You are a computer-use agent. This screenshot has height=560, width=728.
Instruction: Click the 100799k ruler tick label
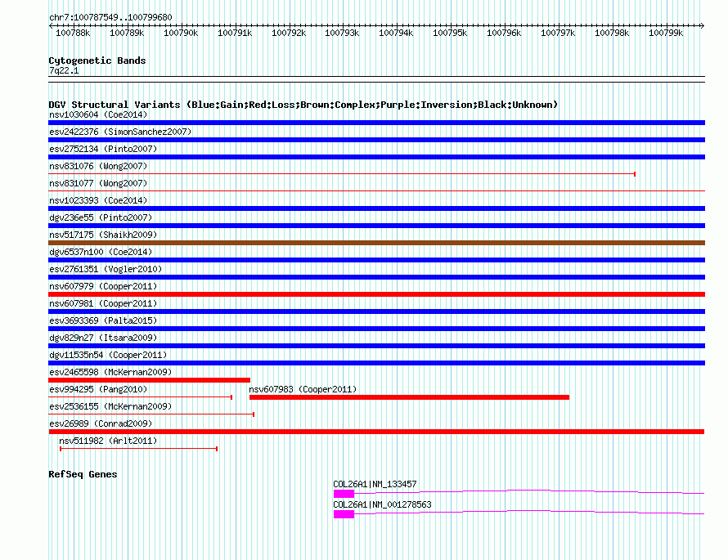click(666, 33)
